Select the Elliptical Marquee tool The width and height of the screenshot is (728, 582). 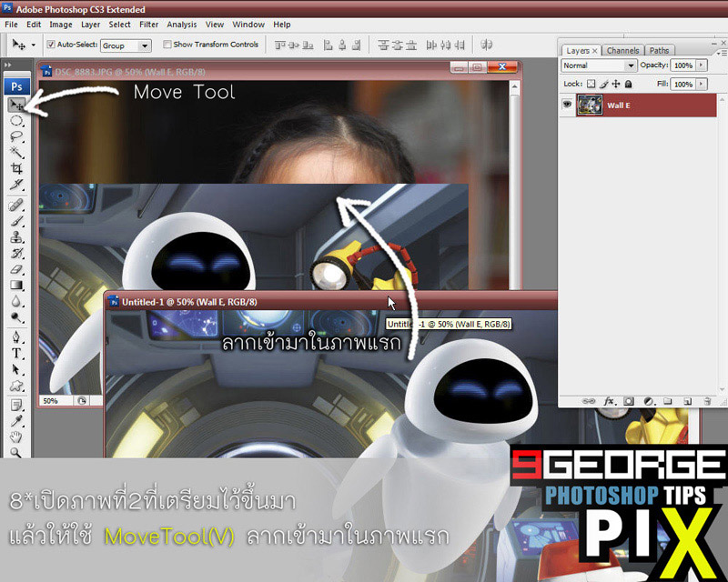point(16,121)
